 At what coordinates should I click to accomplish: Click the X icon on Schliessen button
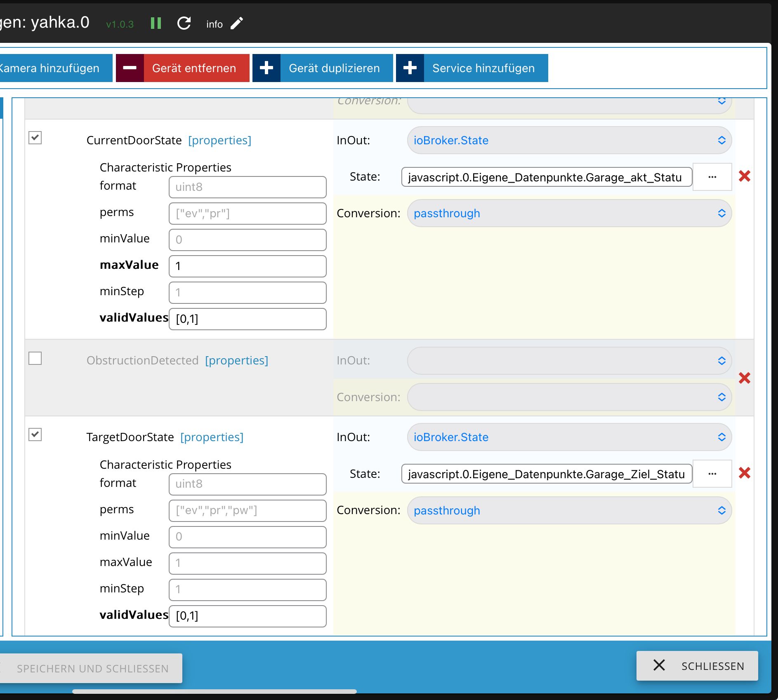point(659,665)
